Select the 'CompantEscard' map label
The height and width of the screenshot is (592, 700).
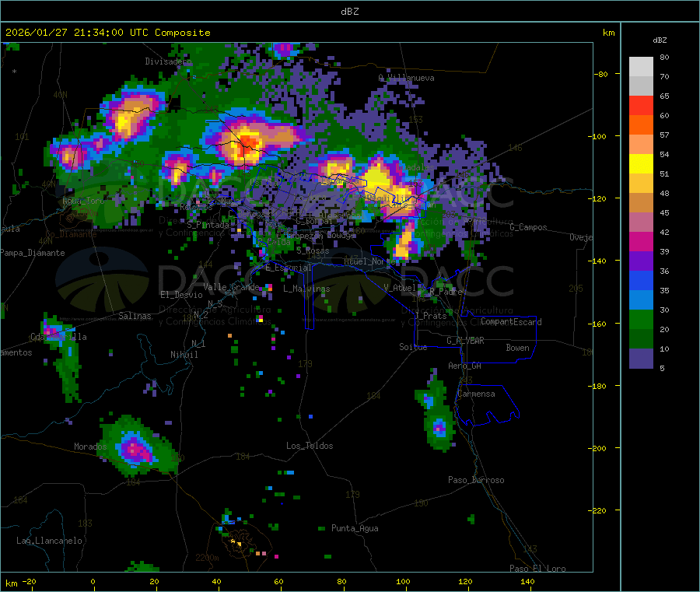click(511, 321)
